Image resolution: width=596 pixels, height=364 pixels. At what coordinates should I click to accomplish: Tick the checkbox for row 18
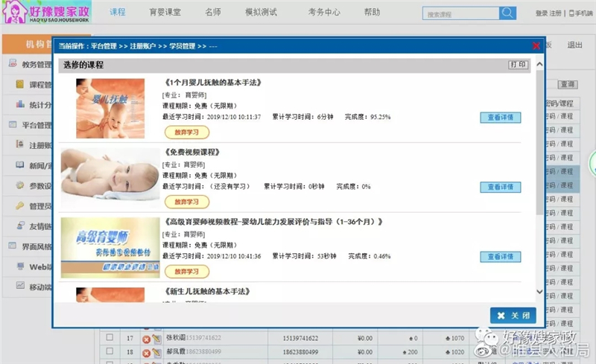pyautogui.click(x=110, y=351)
